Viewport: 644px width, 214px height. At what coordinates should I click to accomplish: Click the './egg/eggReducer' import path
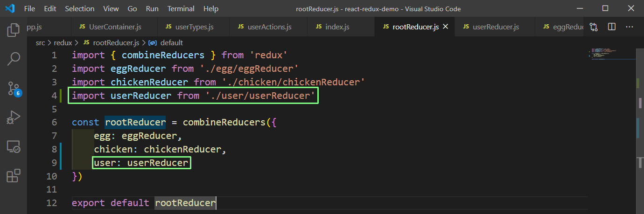(x=249, y=69)
